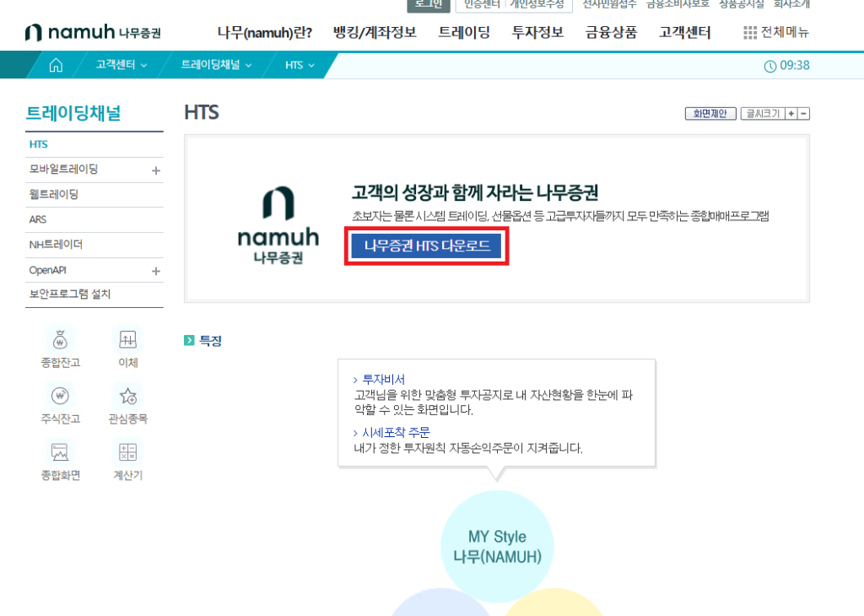Click the 주식잔고 icon
The width and height of the screenshot is (864, 616).
[60, 396]
